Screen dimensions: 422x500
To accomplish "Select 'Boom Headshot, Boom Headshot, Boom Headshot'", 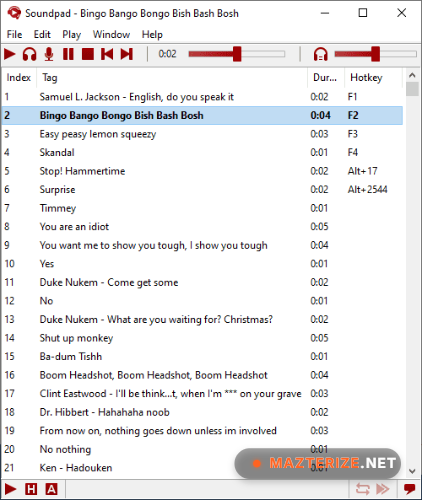I will pyautogui.click(x=202, y=375).
